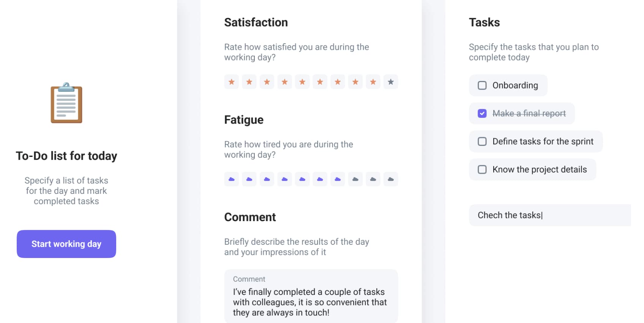Focus the Chech the tasks input field
This screenshot has width=644, height=323.
point(550,215)
